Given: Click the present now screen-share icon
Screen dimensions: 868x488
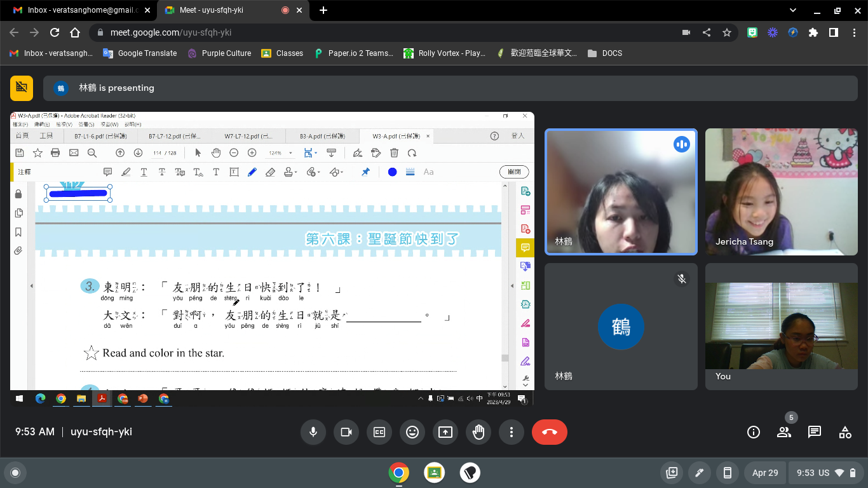Looking at the screenshot, I should (x=445, y=432).
